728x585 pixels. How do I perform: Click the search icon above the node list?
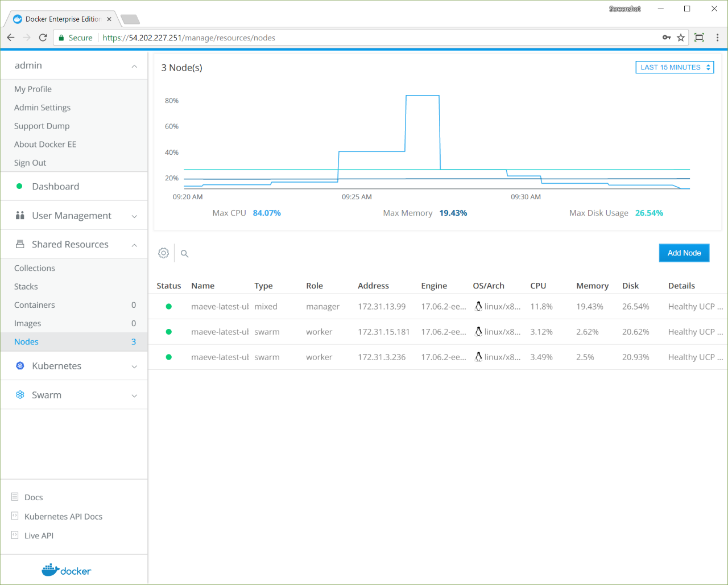point(184,254)
